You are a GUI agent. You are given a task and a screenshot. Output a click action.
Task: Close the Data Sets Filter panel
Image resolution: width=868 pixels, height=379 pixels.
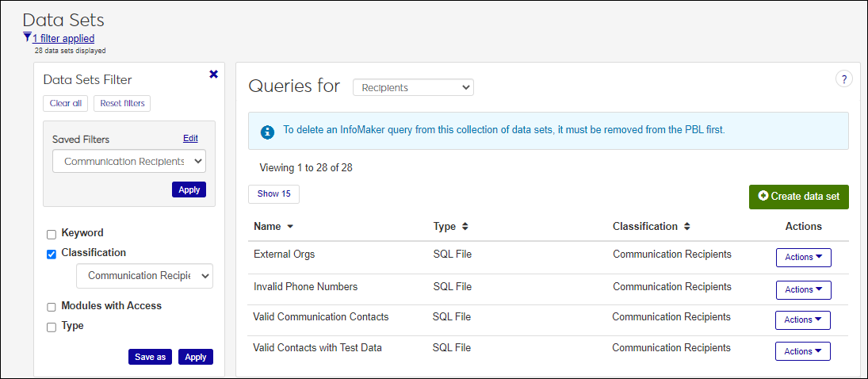coord(213,74)
